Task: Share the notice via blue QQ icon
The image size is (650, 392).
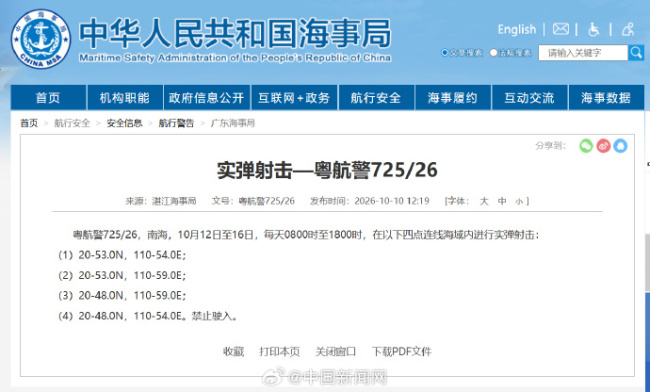Action: tap(621, 146)
